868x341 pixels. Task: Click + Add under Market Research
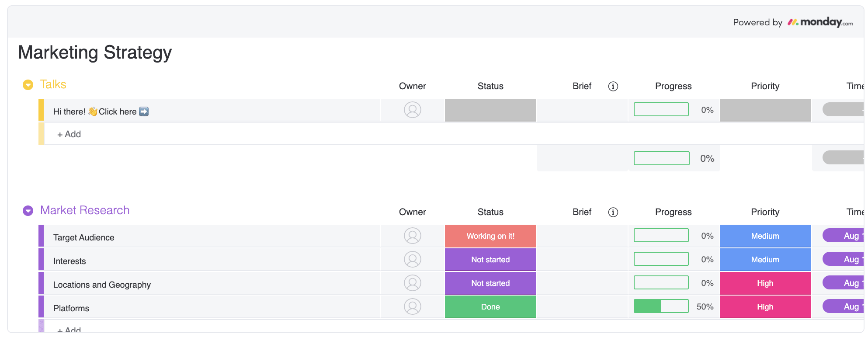tap(69, 330)
